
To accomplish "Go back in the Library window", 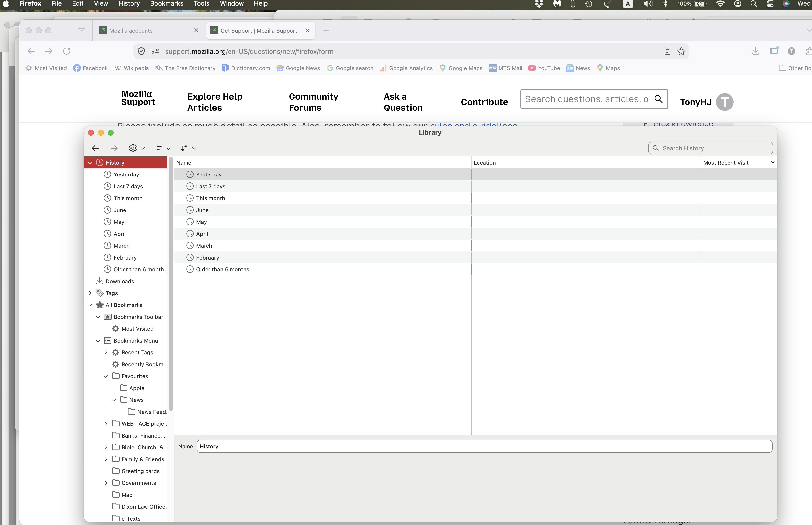I will pos(95,148).
